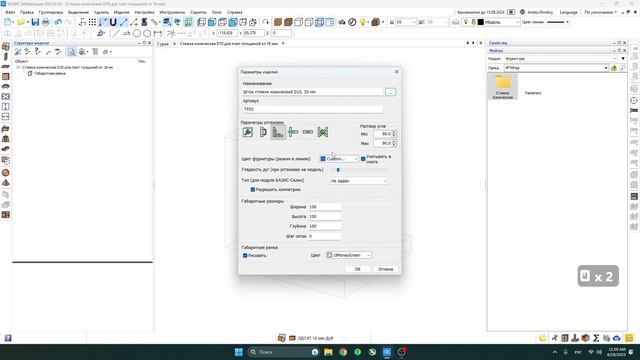Click the circle with a checkmark icon

(x=352, y=22)
